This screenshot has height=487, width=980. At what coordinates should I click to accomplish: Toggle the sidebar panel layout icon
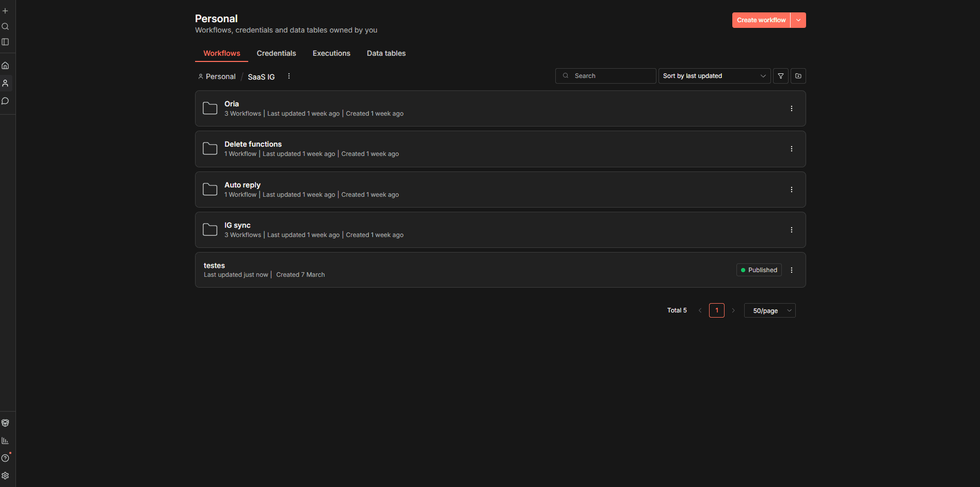pyautogui.click(x=5, y=42)
